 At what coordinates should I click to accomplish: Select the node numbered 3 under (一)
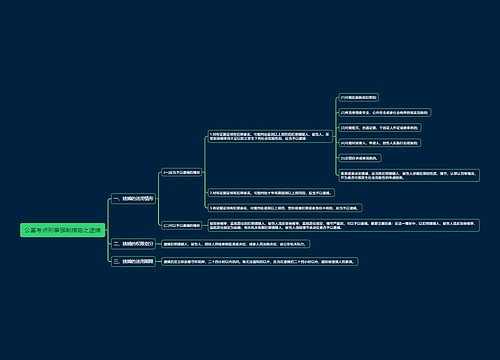pos(285,208)
